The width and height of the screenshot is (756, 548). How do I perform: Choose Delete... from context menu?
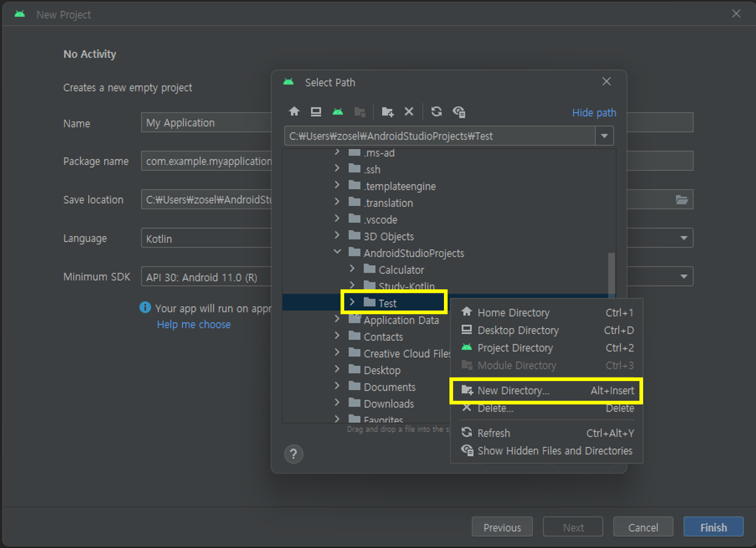[x=547, y=408]
